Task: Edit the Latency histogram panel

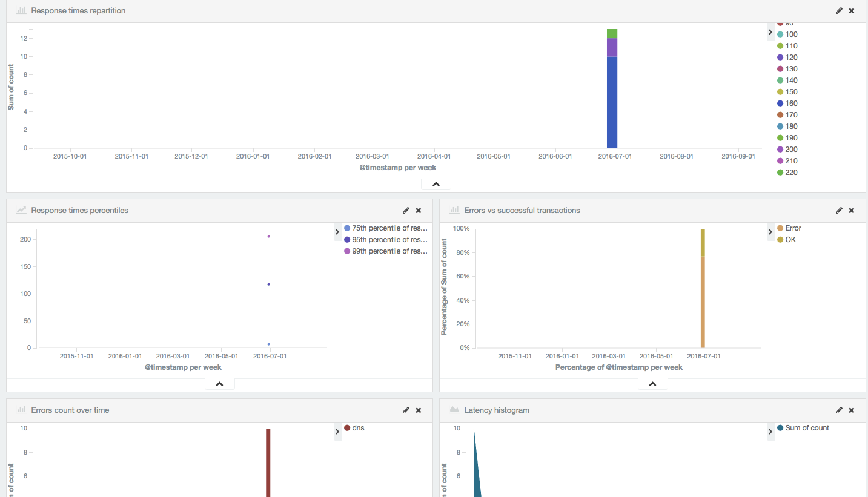Action: (x=839, y=410)
